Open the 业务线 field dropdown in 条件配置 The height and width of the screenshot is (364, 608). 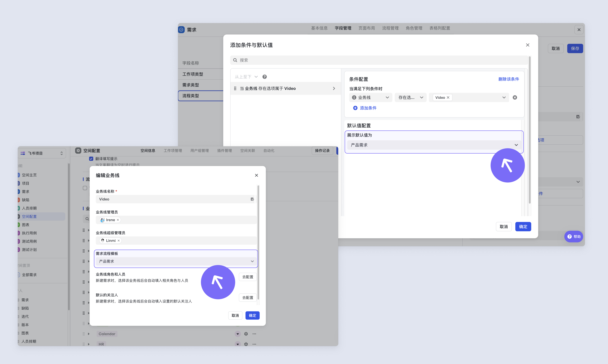371,97
